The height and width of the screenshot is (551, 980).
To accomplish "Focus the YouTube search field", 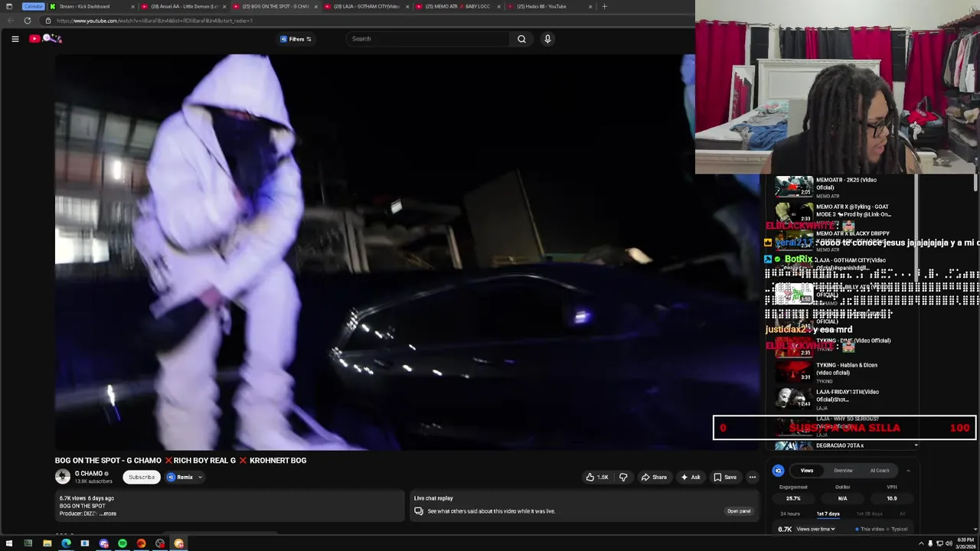I will [429, 39].
